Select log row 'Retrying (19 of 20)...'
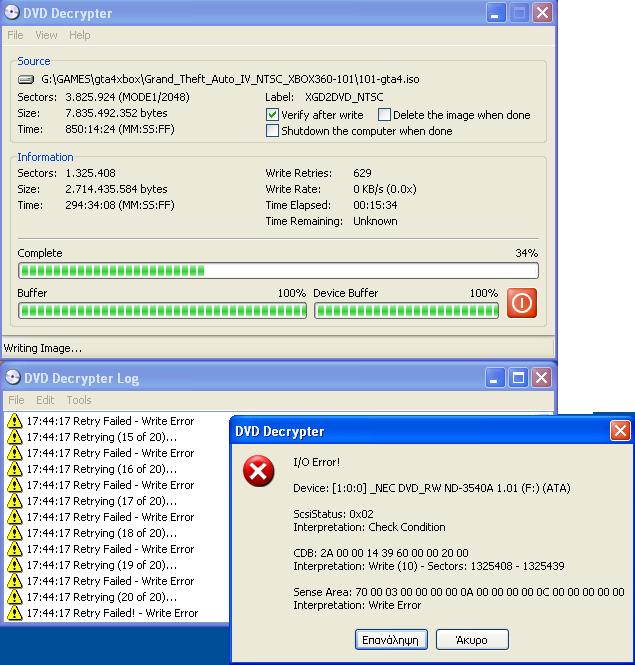Viewport: 635px width, 665px height. coord(101,565)
